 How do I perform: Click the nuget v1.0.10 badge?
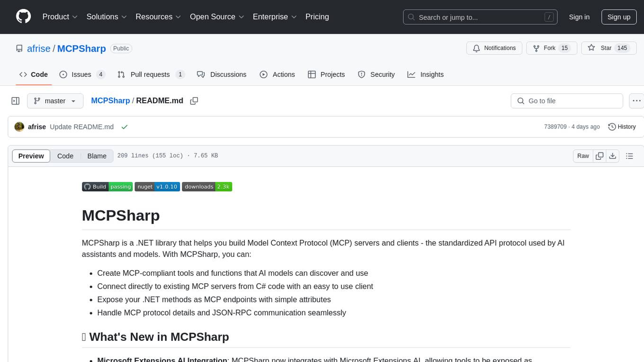click(x=157, y=187)
